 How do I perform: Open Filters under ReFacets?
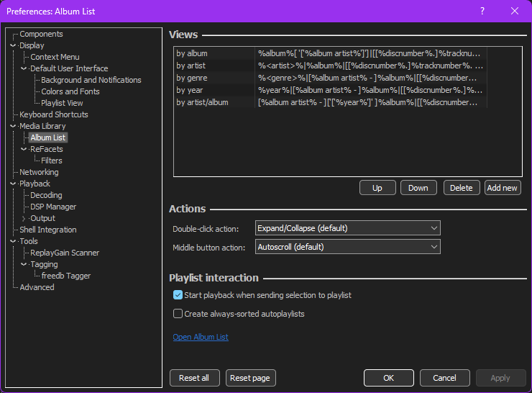pyautogui.click(x=52, y=161)
